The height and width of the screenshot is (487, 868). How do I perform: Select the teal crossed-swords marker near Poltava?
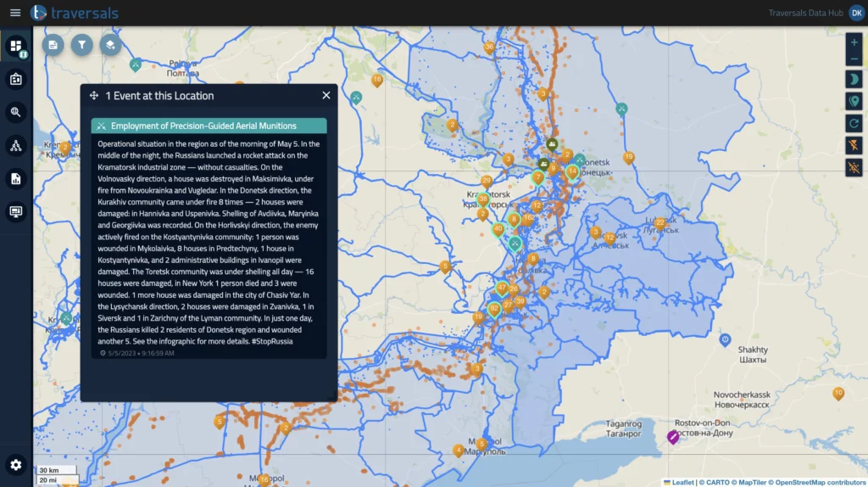click(x=136, y=64)
